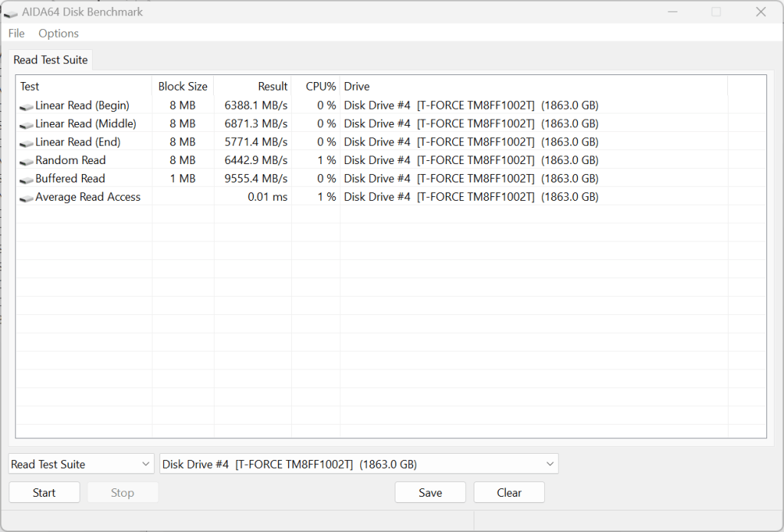Click the chevron on the drive selection combo box
The image size is (784, 532).
(x=549, y=464)
